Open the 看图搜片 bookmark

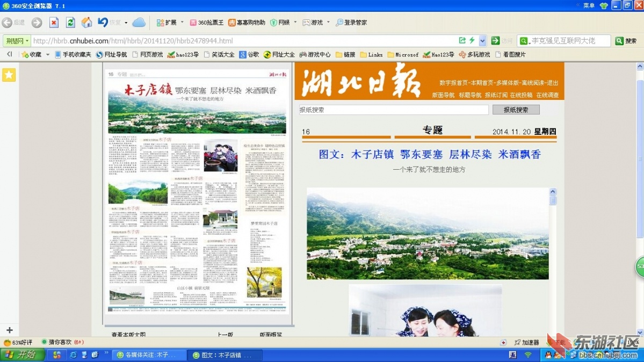(510, 54)
